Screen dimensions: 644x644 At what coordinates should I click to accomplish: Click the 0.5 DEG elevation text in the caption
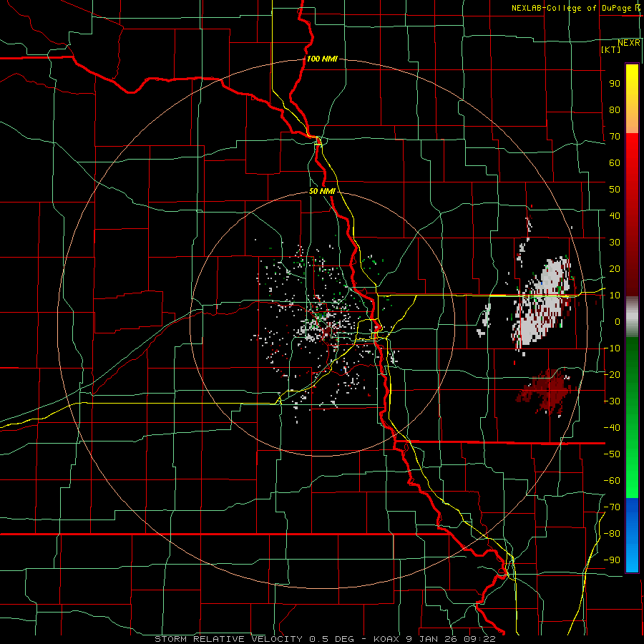coord(333,639)
